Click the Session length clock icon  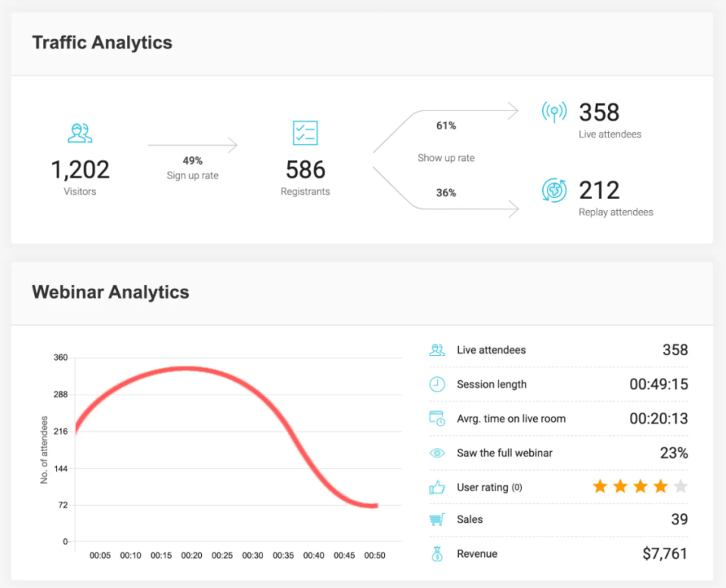pyautogui.click(x=437, y=384)
